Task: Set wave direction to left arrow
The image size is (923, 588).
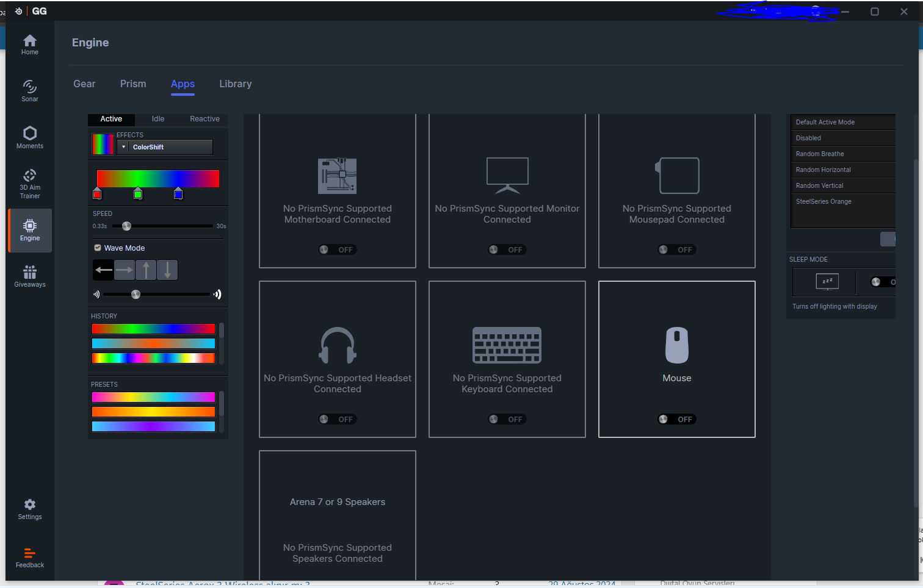Action: (104, 270)
